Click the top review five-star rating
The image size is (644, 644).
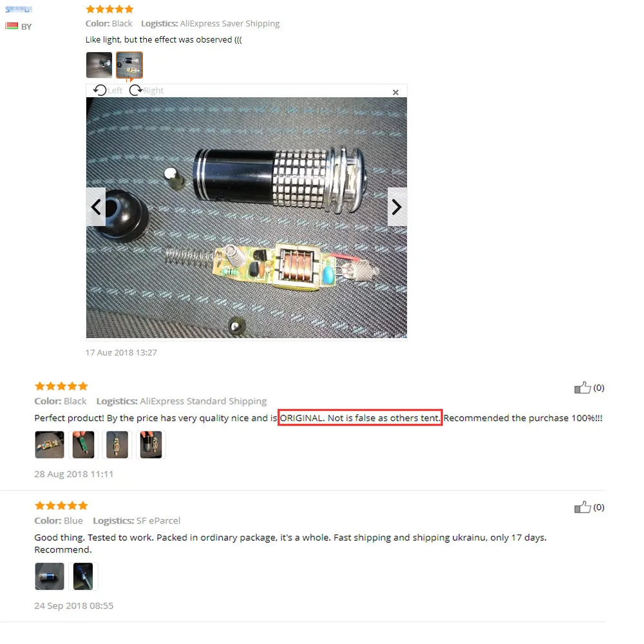(109, 9)
